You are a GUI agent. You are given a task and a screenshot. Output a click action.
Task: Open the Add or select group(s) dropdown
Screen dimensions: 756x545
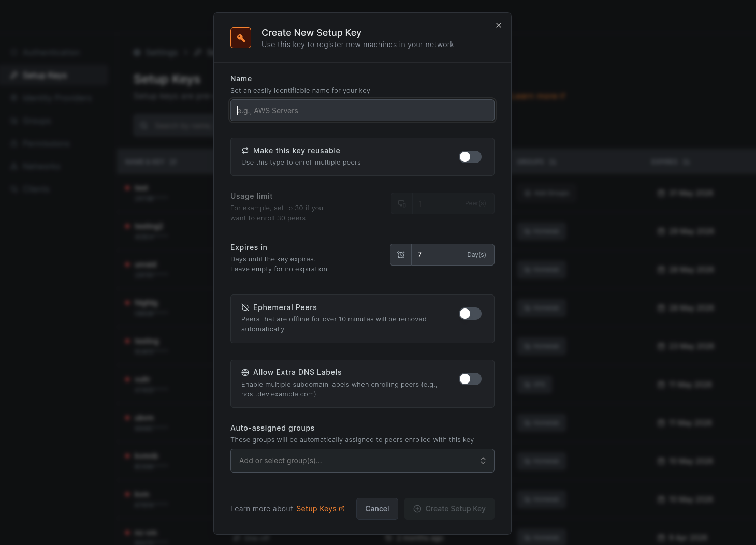click(x=362, y=461)
